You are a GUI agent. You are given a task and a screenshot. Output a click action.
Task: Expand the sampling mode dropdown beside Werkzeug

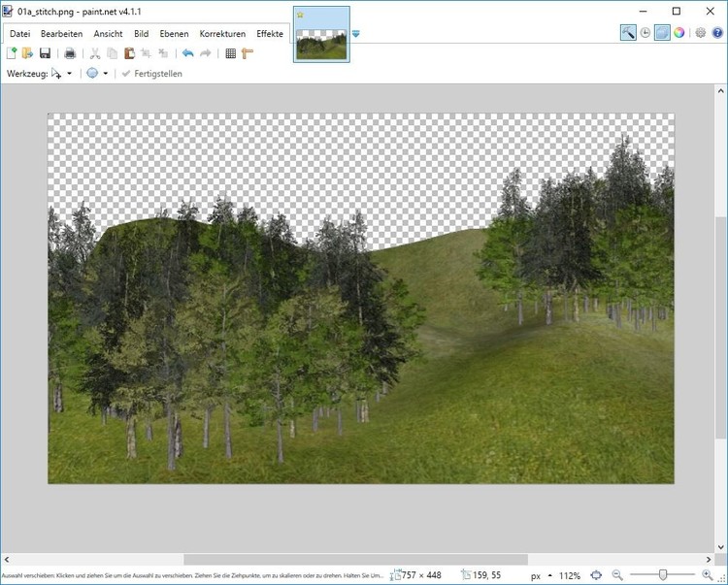tap(105, 74)
